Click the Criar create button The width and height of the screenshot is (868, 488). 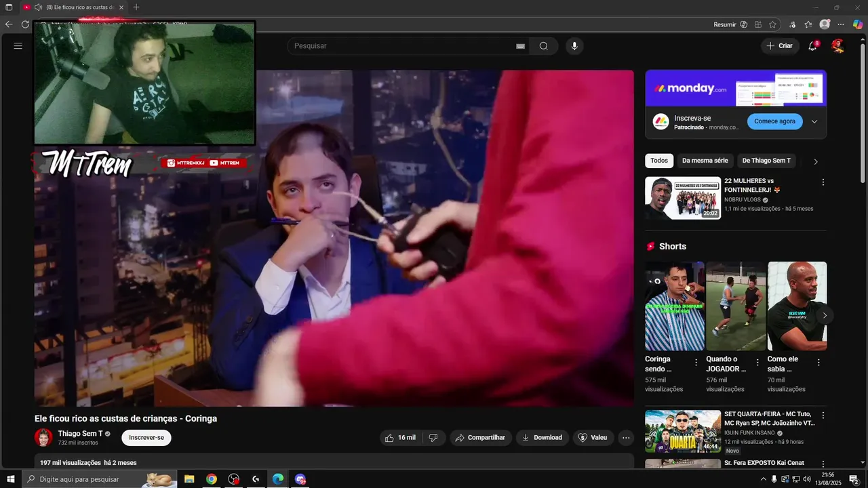pyautogui.click(x=779, y=46)
